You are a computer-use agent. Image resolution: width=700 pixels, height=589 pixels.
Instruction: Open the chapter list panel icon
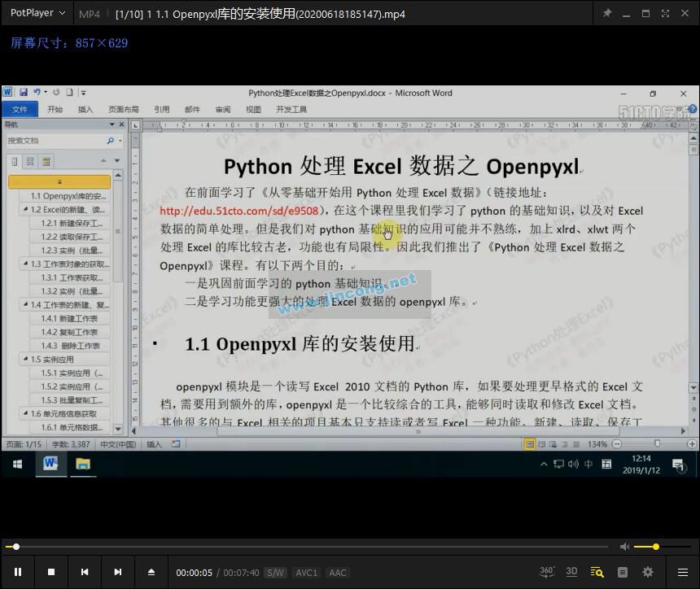pyautogui.click(x=623, y=572)
